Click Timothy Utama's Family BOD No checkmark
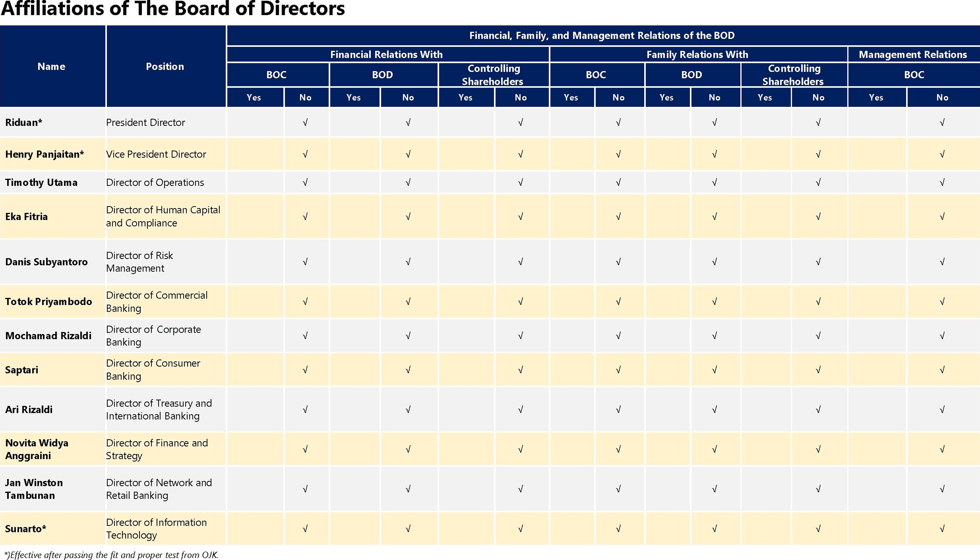Image resolution: width=980 pixels, height=560 pixels. 714,183
